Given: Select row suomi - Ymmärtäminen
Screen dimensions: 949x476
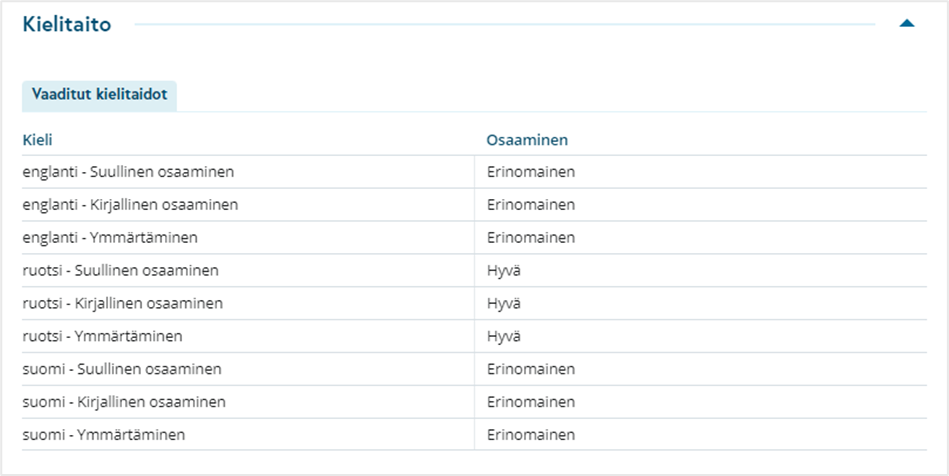Looking at the screenshot, I should (x=474, y=434).
